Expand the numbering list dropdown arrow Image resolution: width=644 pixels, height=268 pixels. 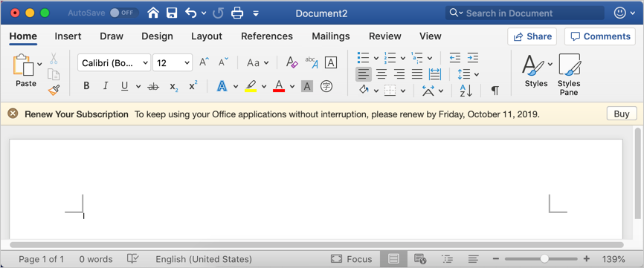[402, 58]
